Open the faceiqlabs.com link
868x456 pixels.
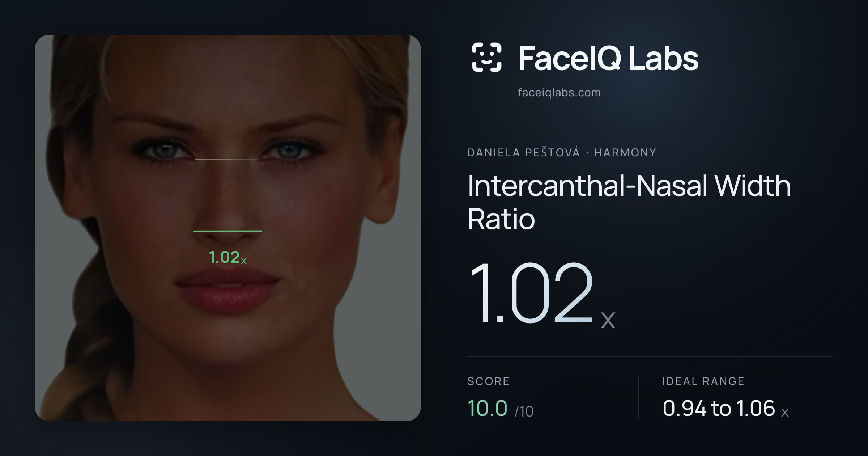click(x=559, y=93)
